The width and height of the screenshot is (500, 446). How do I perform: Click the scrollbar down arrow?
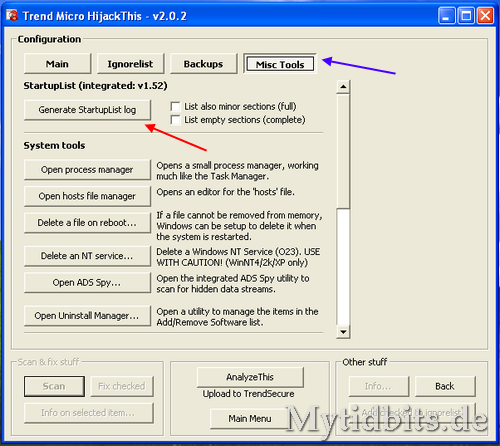[343, 332]
